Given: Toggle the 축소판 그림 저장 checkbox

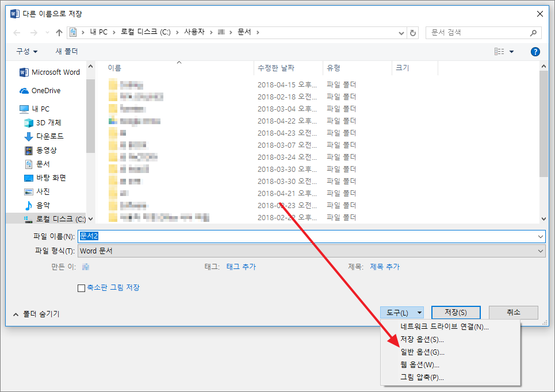Looking at the screenshot, I should point(82,288).
